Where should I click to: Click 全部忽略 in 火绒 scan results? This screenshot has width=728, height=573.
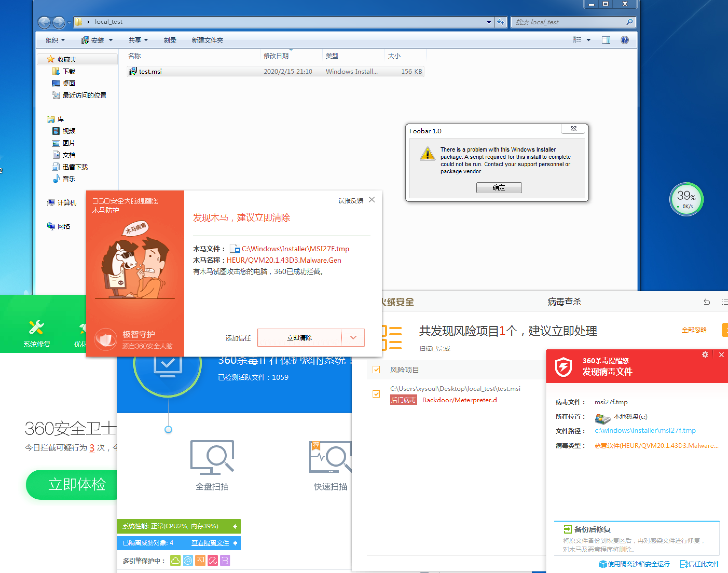pyautogui.click(x=694, y=330)
